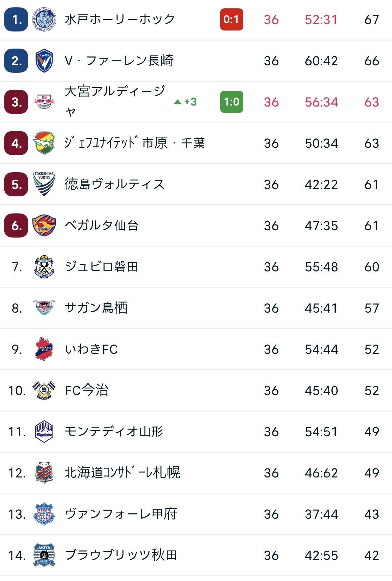Open the ブラウブリッツ秋田 team entry
The width and height of the screenshot is (392, 581).
(121, 555)
